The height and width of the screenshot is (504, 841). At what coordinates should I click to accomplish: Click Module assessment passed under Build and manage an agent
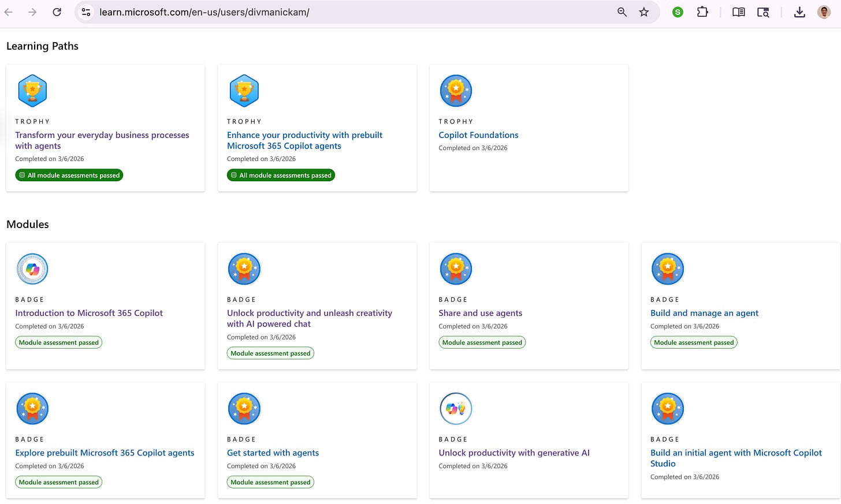point(694,342)
